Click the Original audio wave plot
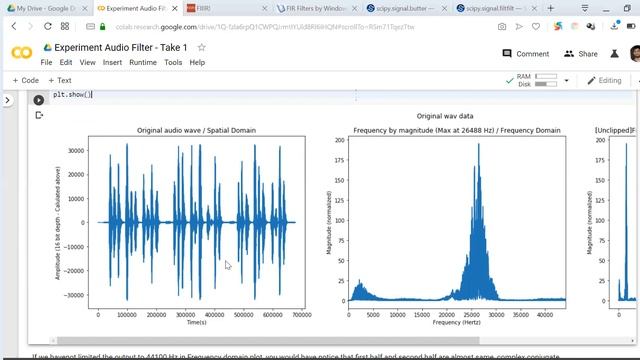This screenshot has height=360, width=640. [x=197, y=222]
